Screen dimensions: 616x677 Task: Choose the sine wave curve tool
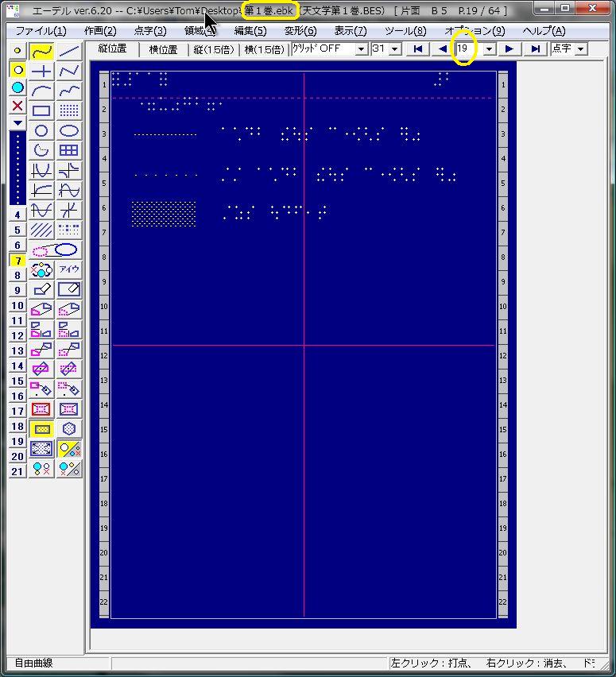(x=69, y=191)
